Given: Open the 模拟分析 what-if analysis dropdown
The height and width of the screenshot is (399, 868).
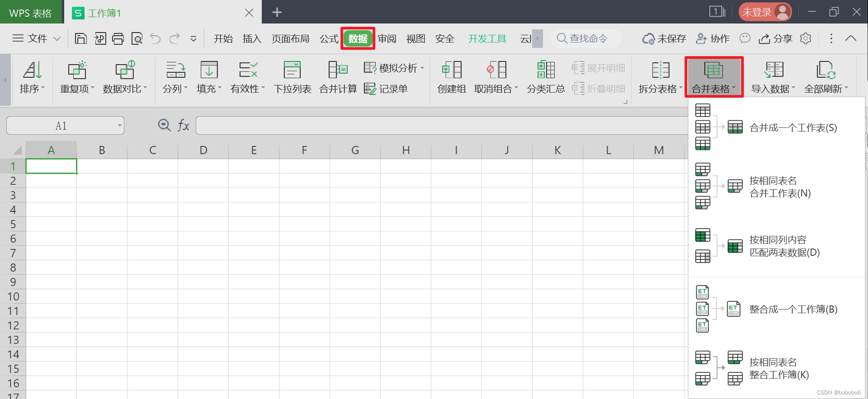Looking at the screenshot, I should pos(394,68).
